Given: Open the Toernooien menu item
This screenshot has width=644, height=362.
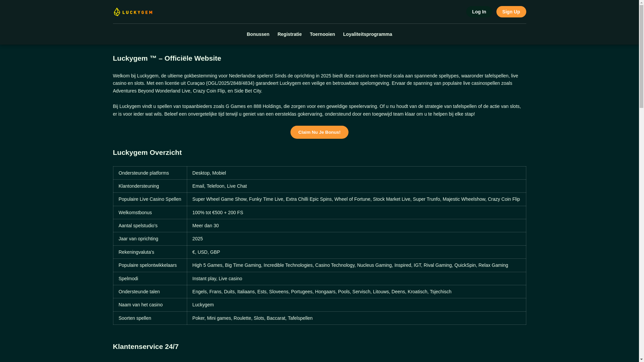Looking at the screenshot, I should click(322, 34).
